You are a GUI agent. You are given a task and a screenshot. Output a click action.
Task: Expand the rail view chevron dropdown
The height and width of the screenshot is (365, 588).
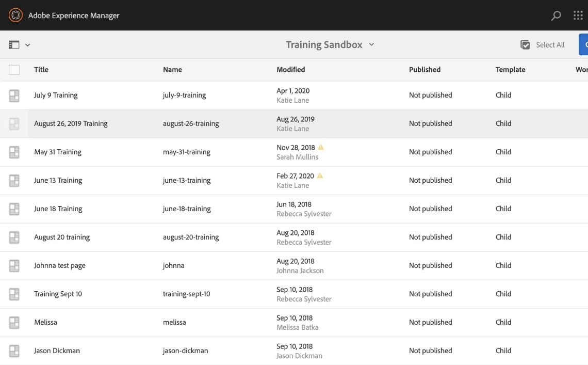click(x=28, y=45)
